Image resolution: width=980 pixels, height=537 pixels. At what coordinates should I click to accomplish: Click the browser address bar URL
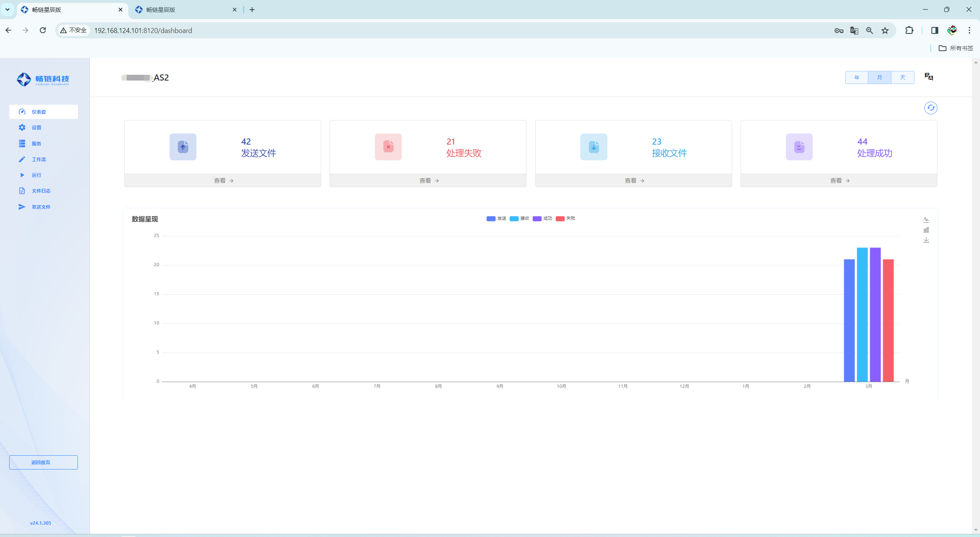tap(143, 30)
